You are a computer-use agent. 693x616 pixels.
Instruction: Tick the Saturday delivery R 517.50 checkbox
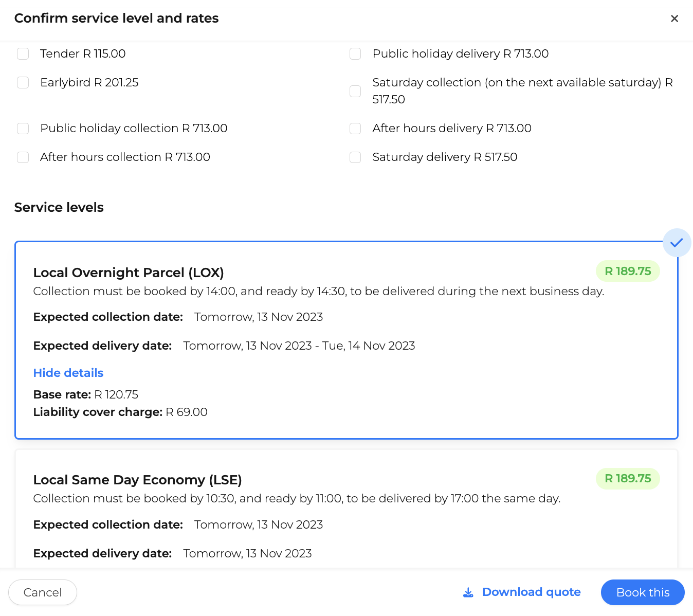pos(355,157)
